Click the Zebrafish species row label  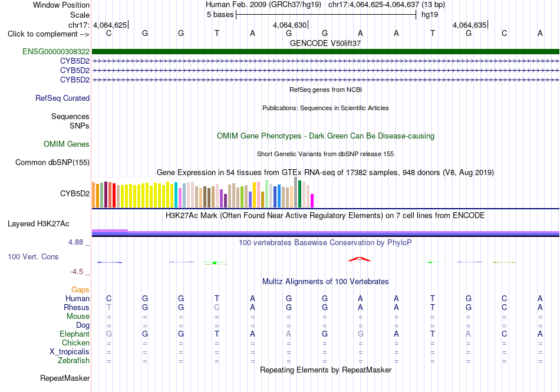point(74,361)
